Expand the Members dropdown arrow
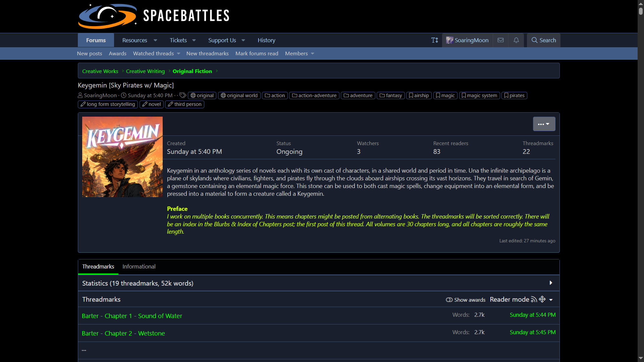 tap(313, 54)
